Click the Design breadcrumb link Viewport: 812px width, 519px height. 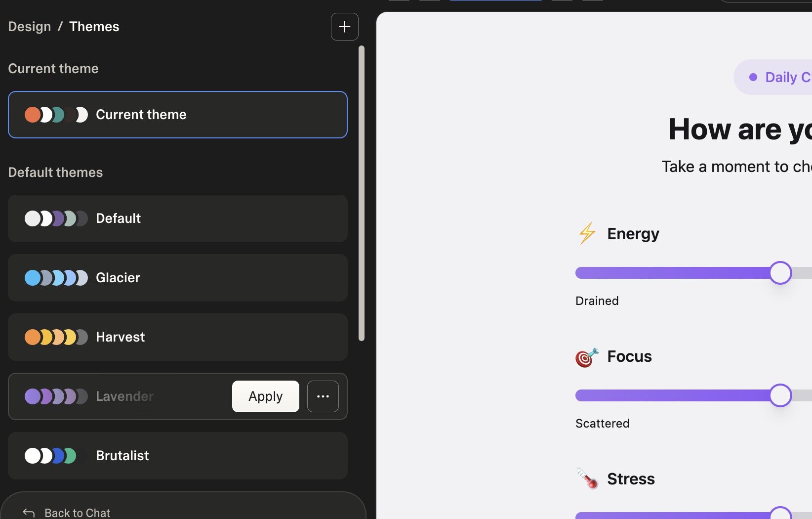click(x=29, y=26)
